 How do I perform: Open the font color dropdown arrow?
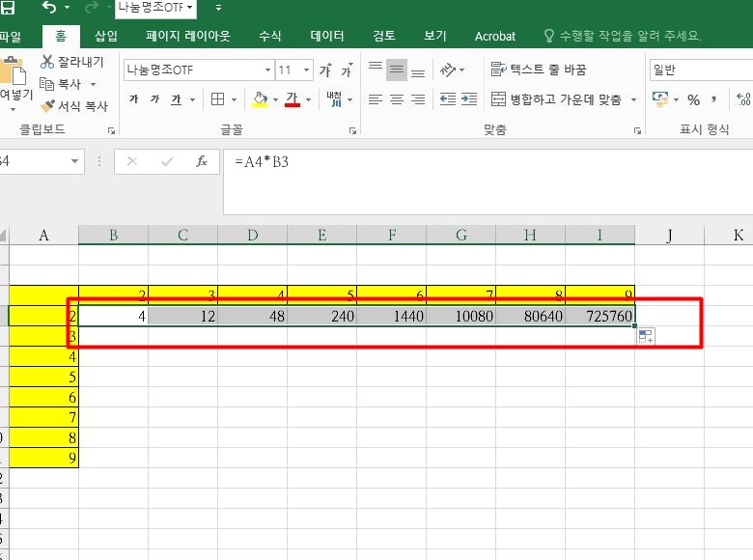tap(308, 99)
